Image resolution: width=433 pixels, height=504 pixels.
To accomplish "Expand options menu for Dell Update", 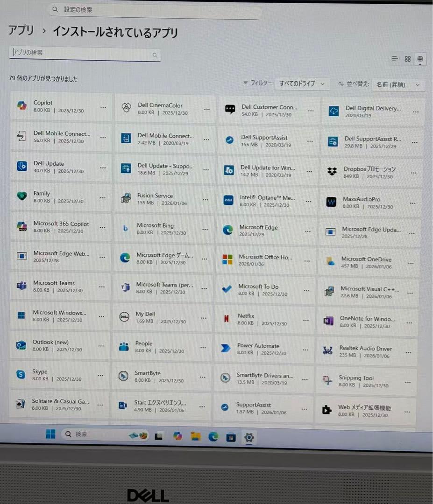I will 102,168.
